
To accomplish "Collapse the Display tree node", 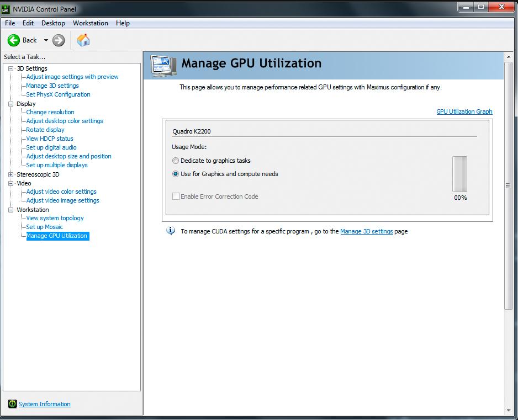I will pos(11,104).
